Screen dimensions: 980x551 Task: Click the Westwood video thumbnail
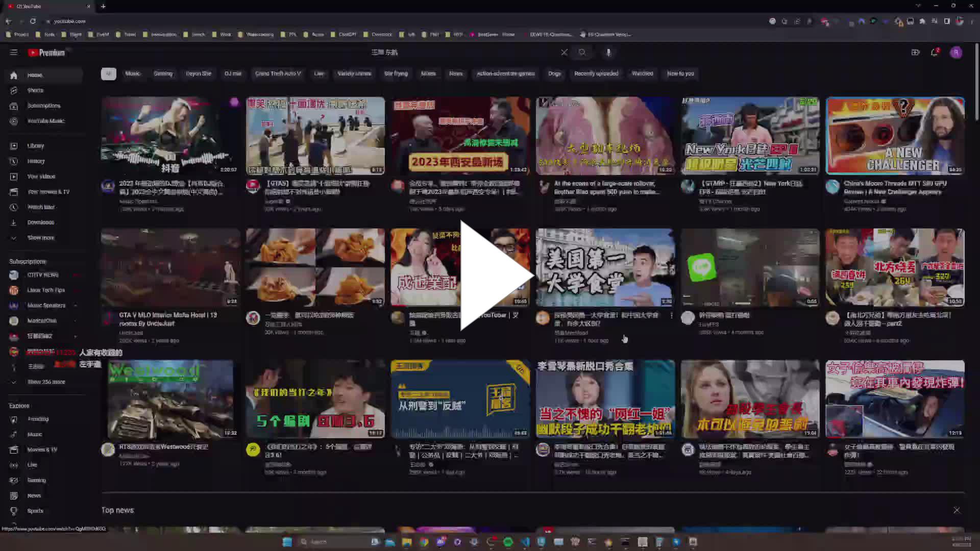pos(170,398)
